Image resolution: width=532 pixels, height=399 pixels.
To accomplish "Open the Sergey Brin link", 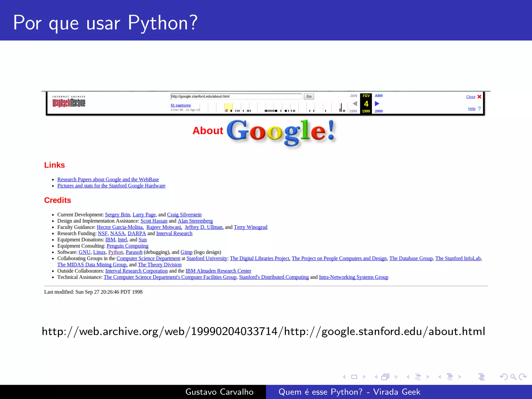I will pyautogui.click(x=117, y=215).
